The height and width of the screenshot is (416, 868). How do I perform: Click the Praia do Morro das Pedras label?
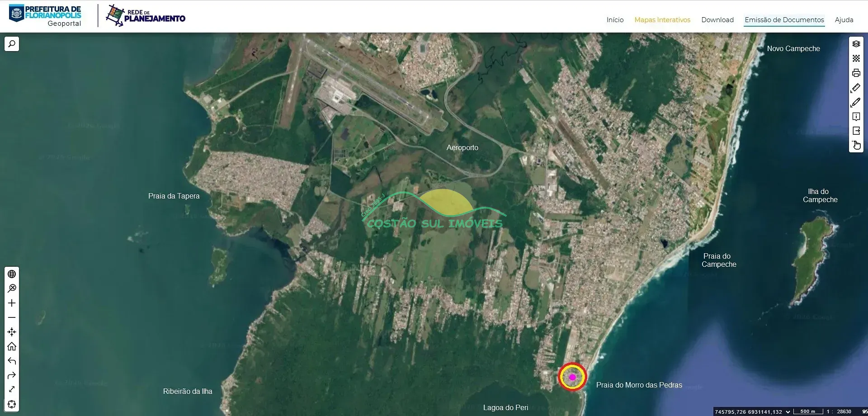(639, 385)
